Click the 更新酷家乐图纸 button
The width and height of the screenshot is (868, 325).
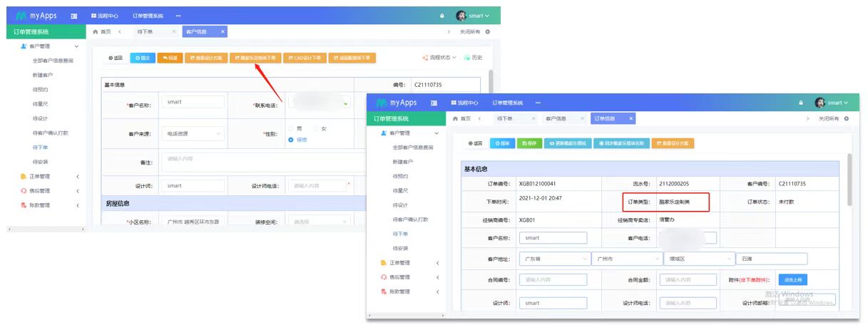click(x=568, y=143)
